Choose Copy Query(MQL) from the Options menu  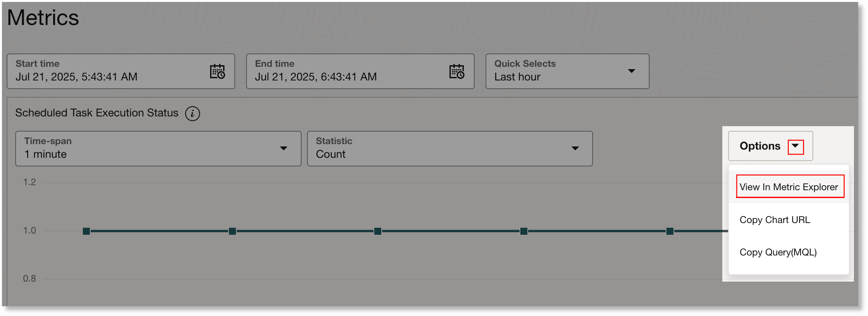point(778,252)
